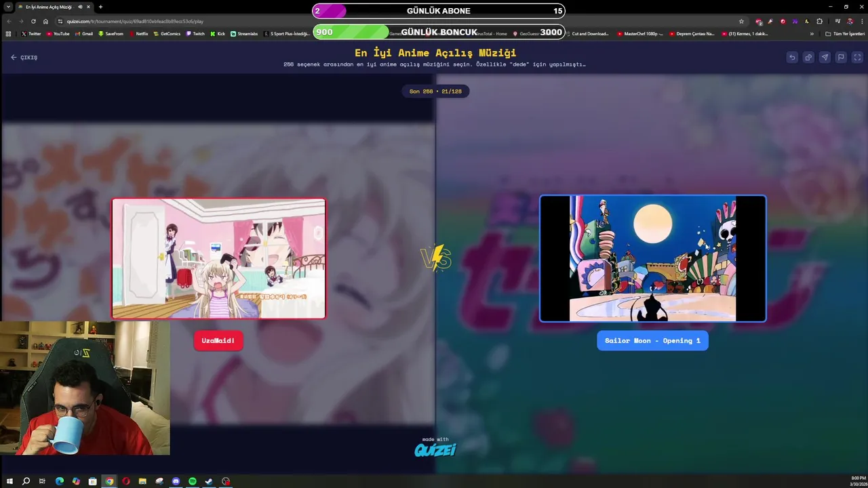Open the SaveFrom bookmark
This screenshot has width=868, height=488.
(111, 33)
